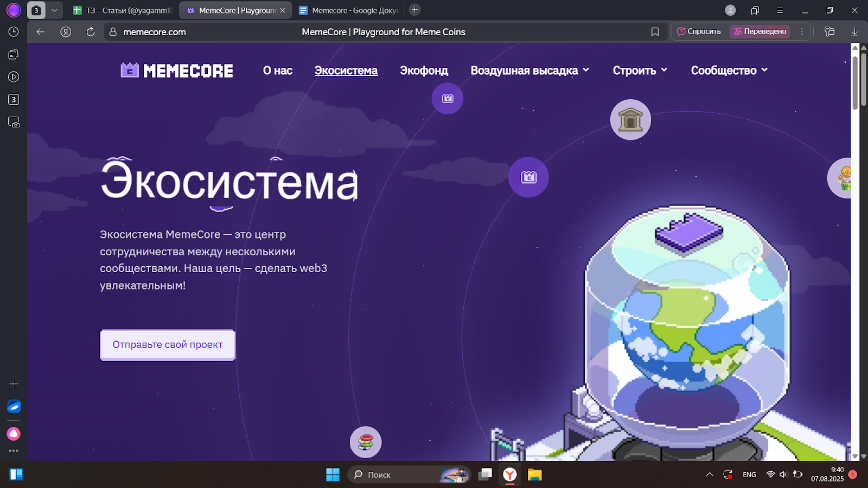Bookmark this page
Screen dimensions: 868x488
[x=655, y=32]
